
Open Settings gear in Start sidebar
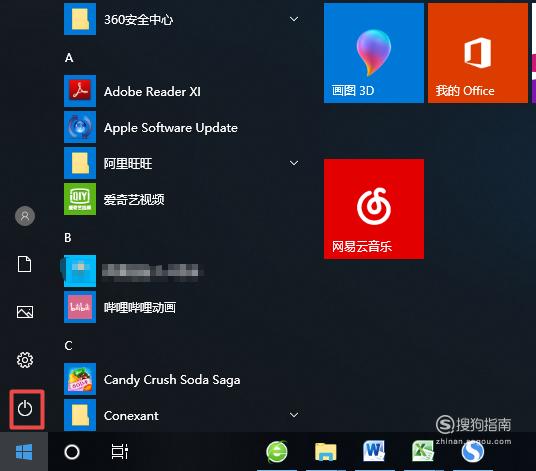(25, 360)
